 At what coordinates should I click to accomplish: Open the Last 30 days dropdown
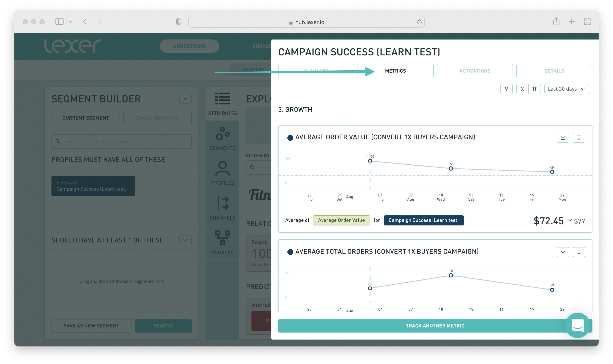(x=566, y=89)
